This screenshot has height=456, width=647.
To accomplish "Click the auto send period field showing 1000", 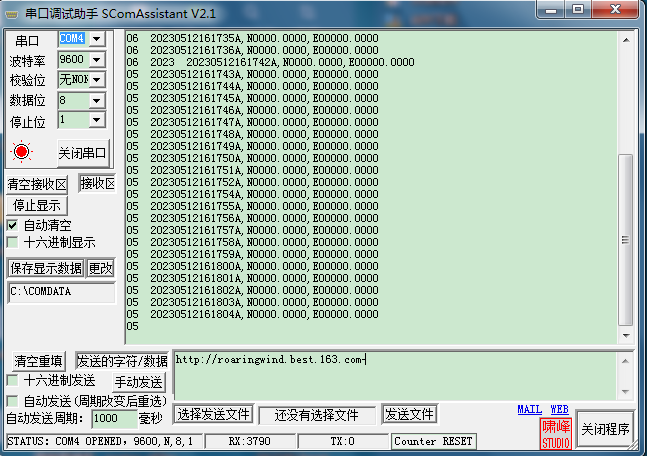I will pos(112,418).
